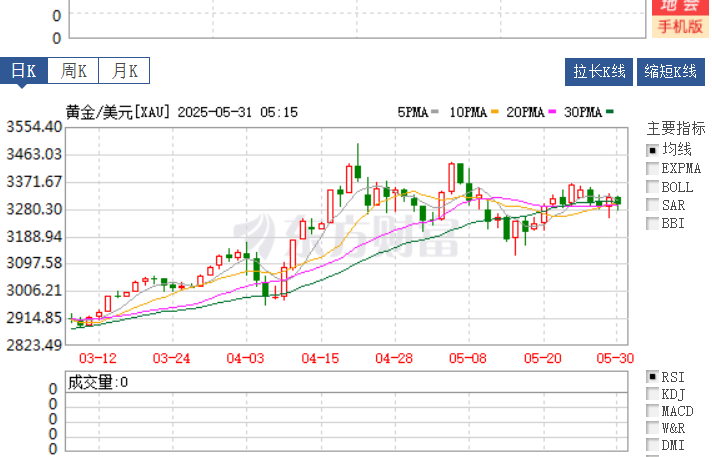Screen dimensions: 712x457
Task: Click the 5PMA gray legend swatch
Action: tap(435, 112)
